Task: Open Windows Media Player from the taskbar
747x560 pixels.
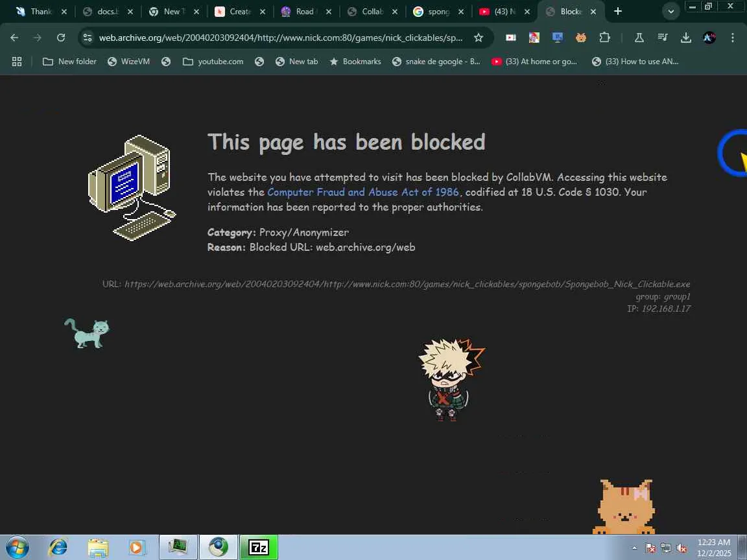Action: click(137, 548)
